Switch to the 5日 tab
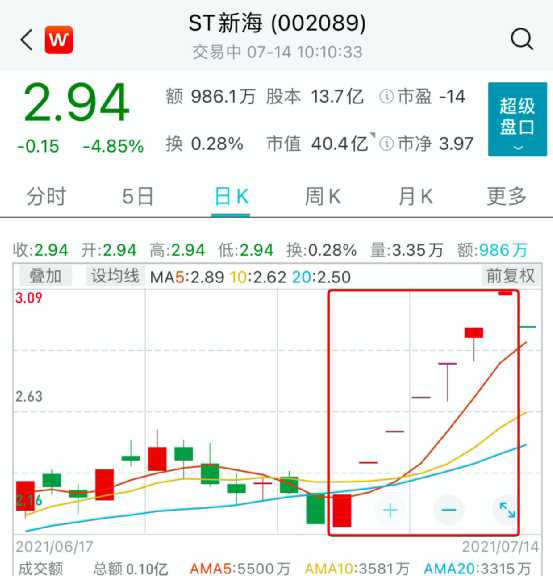The width and height of the screenshot is (553, 576). click(138, 197)
